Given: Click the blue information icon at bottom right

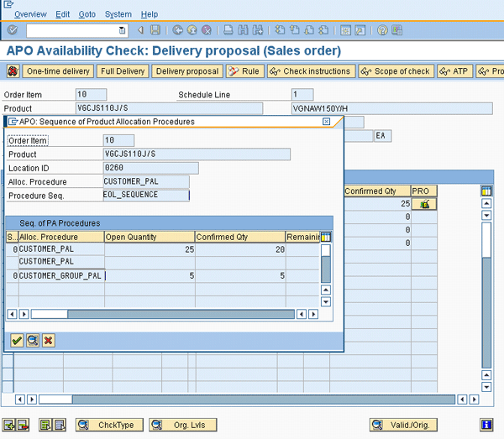Looking at the screenshot, I should pyautogui.click(x=486, y=425).
